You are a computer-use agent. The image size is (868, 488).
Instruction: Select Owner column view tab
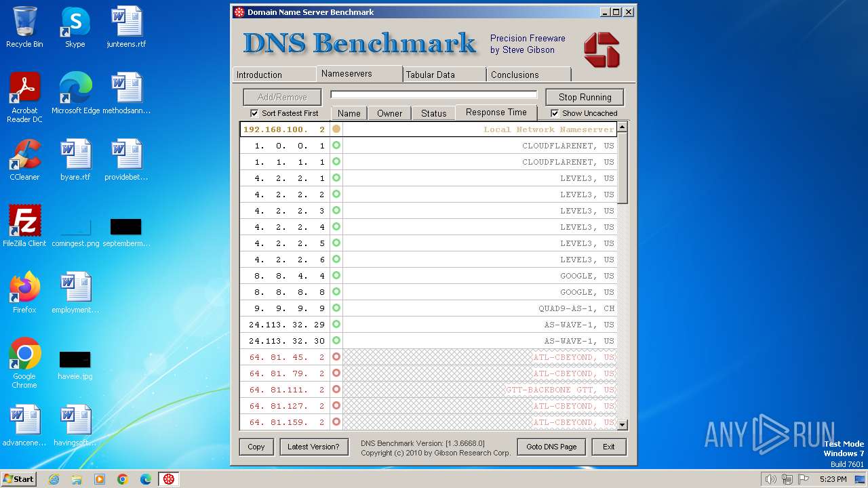(390, 113)
